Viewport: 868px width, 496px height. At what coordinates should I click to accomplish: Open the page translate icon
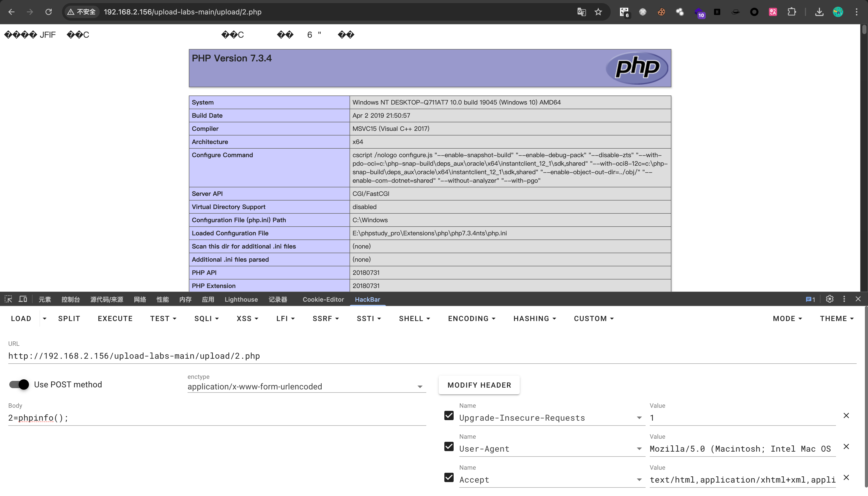tap(581, 12)
